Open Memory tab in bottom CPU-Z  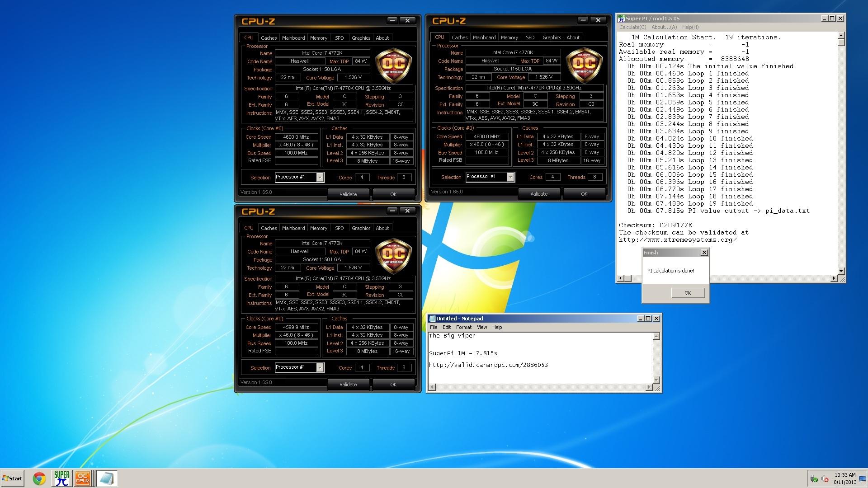(319, 228)
